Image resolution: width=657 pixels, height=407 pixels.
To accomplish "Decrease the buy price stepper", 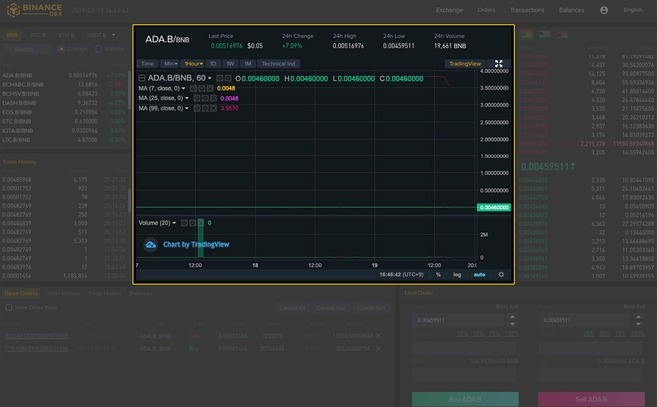I will tap(512, 324).
